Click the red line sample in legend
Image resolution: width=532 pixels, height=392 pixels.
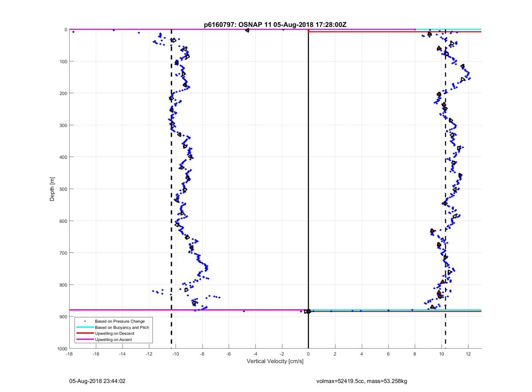[x=84, y=334]
